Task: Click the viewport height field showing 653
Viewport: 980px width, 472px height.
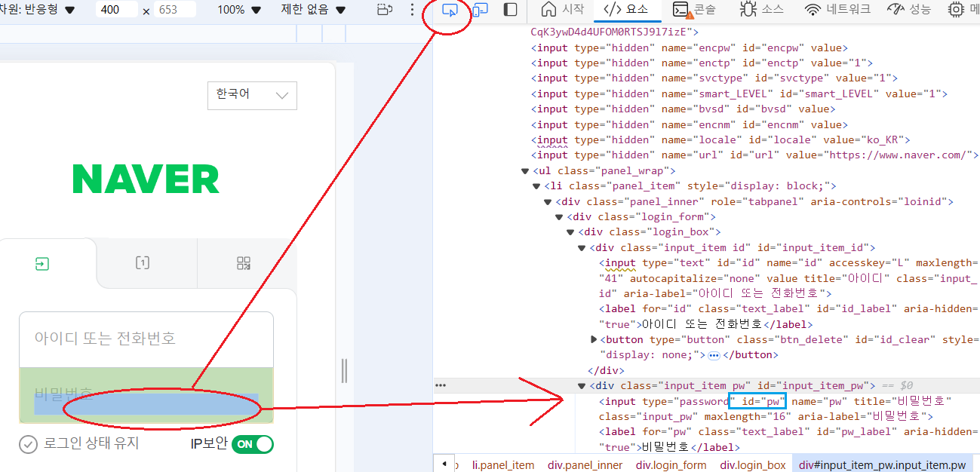Action: 175,10
